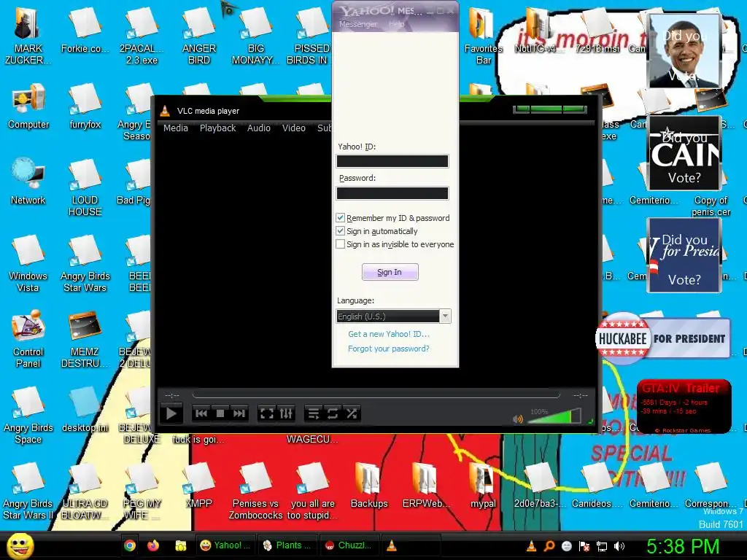
Task: Open the folder icon pinned on the taskbar
Action: [x=181, y=545]
